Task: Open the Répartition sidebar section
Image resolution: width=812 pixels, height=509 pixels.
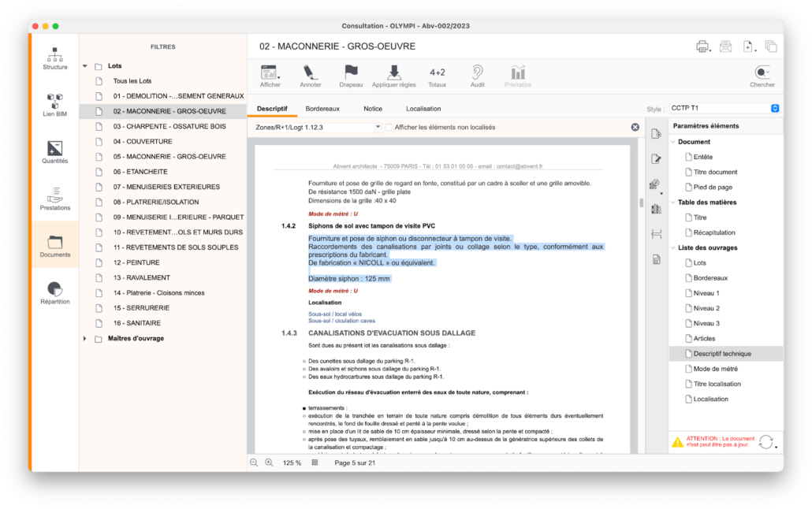Action: point(55,293)
